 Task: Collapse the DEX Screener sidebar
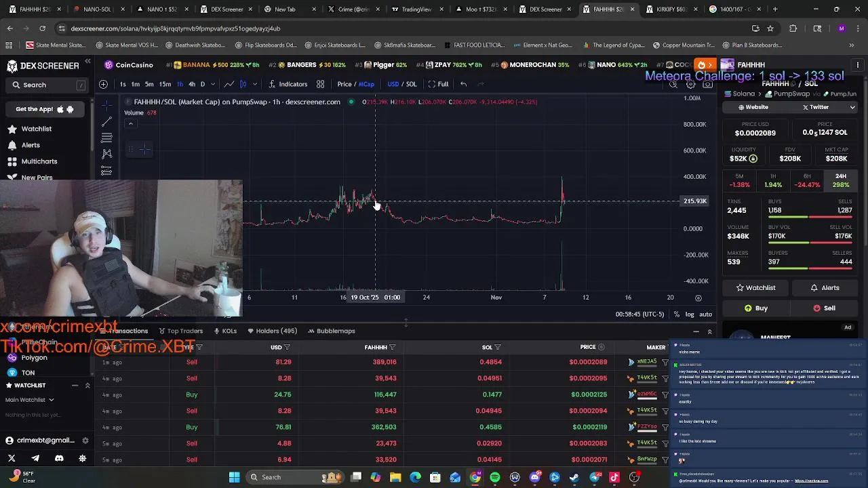pos(87,62)
